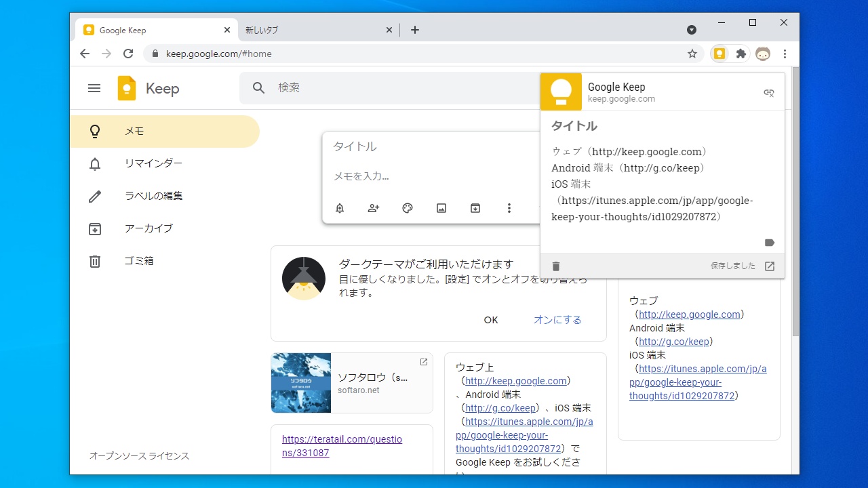Viewport: 868px width, 488px height.
Task: Open g.co/keep link in right note
Action: (676, 342)
